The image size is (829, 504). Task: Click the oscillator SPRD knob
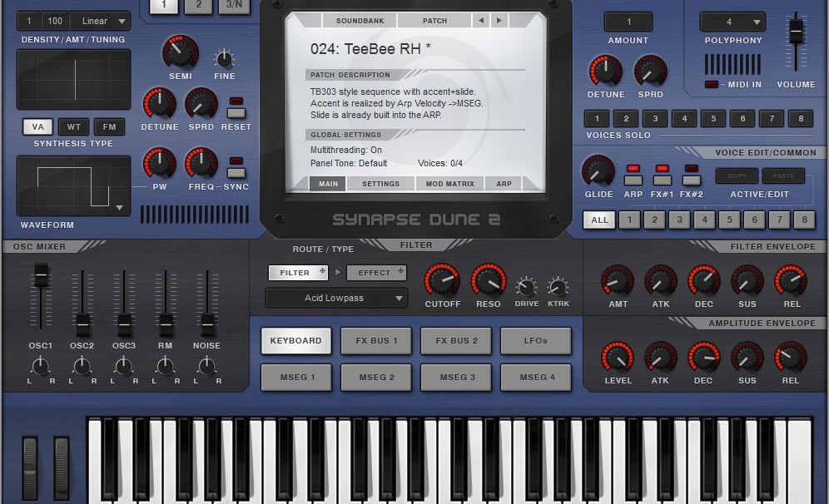pyautogui.click(x=201, y=103)
